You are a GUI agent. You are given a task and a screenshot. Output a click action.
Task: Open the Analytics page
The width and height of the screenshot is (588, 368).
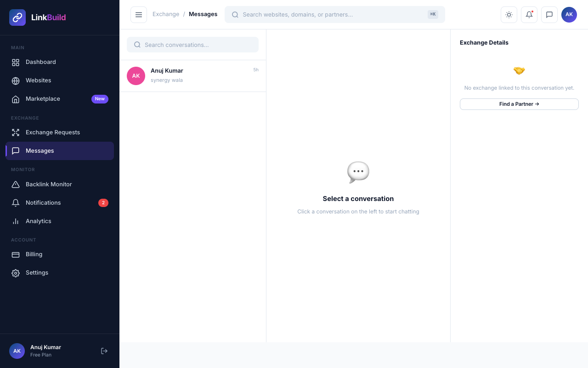[60, 221]
